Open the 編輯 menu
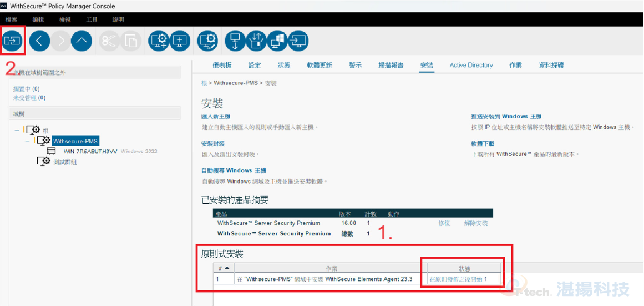 (x=38, y=20)
